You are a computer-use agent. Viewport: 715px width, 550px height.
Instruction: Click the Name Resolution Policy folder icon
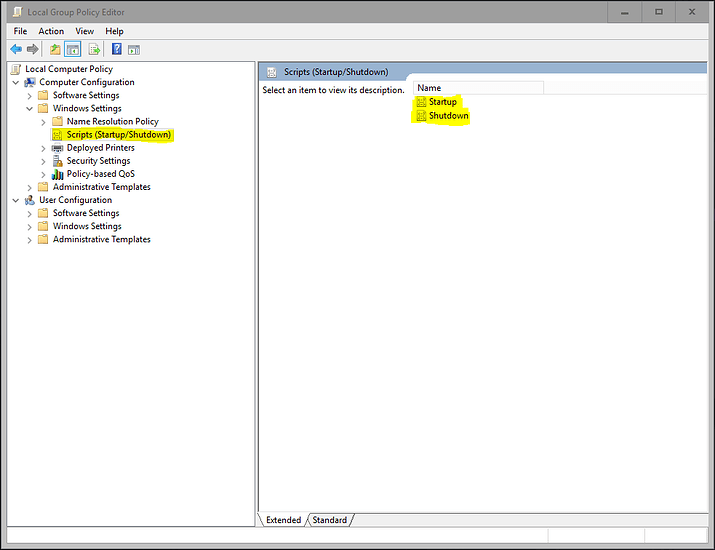click(x=57, y=121)
